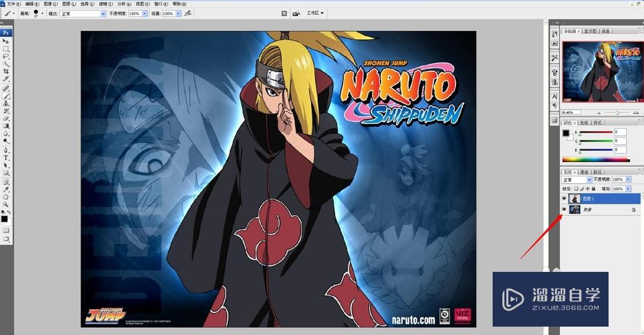Open the 工作区 workspace dropdown

316,13
